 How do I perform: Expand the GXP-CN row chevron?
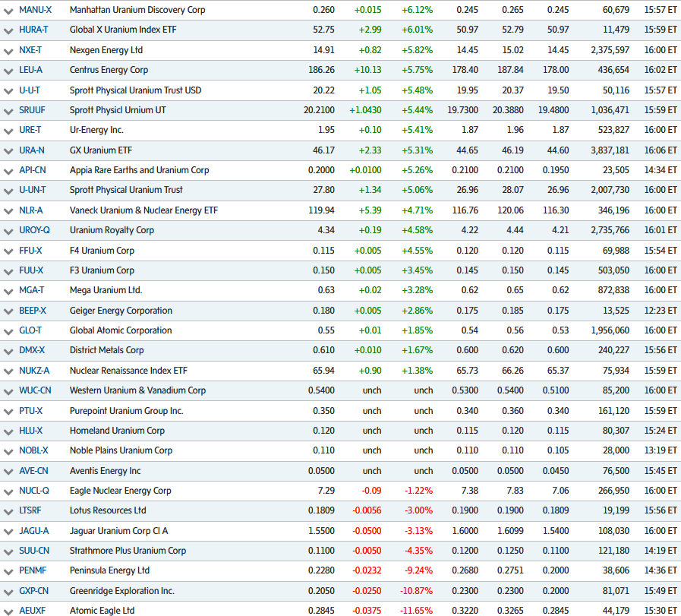(x=8, y=592)
